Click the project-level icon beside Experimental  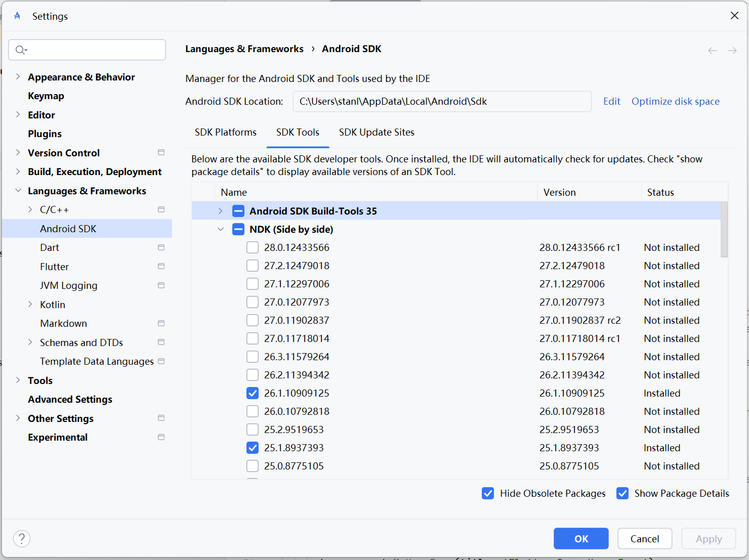(161, 437)
